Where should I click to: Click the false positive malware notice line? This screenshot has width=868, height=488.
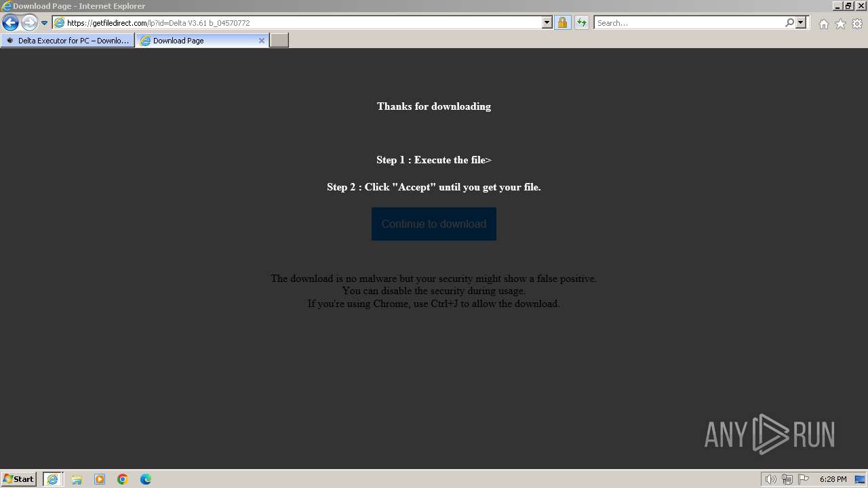(434, 279)
